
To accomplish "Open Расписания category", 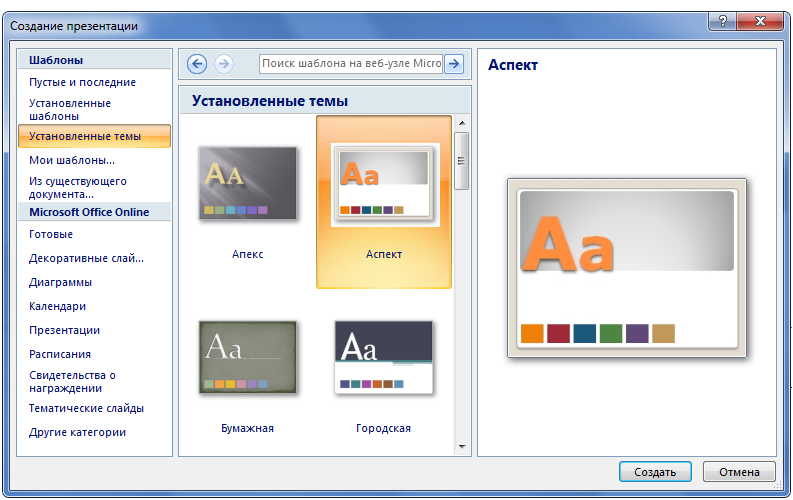I will point(60,354).
